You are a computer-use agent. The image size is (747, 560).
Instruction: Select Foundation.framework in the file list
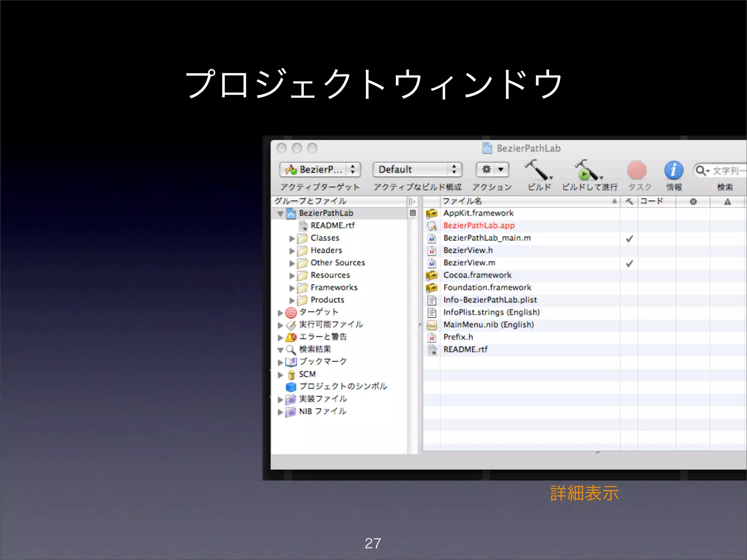[487, 288]
